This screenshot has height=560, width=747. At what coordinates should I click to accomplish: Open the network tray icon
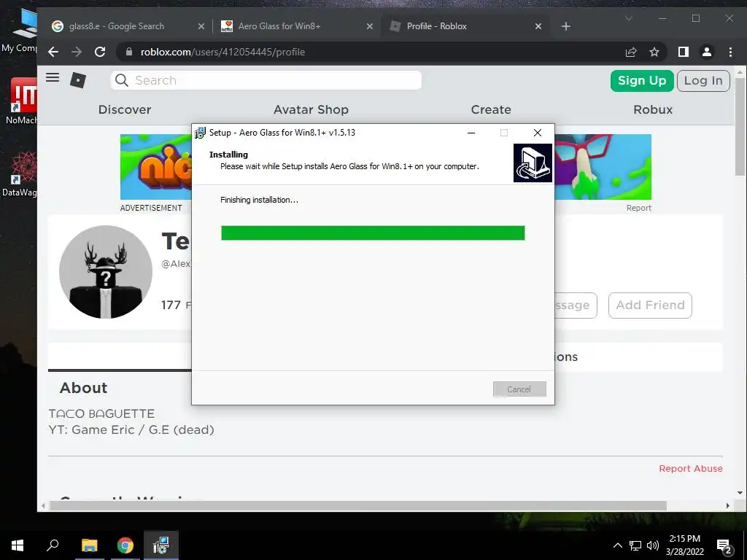tap(635, 545)
